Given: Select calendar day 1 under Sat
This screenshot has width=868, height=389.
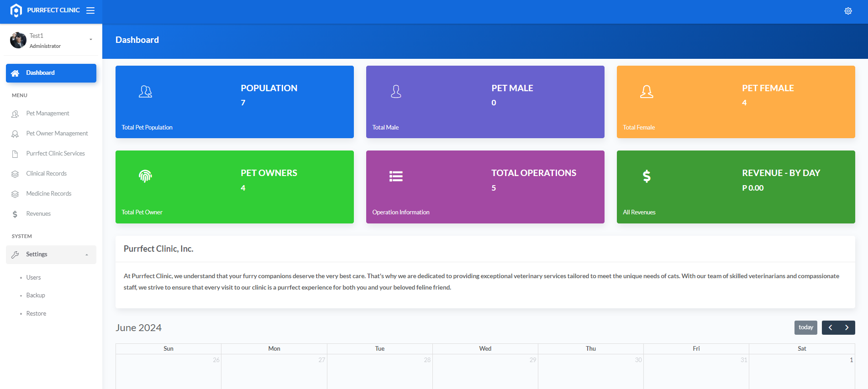Looking at the screenshot, I should pos(851,360).
